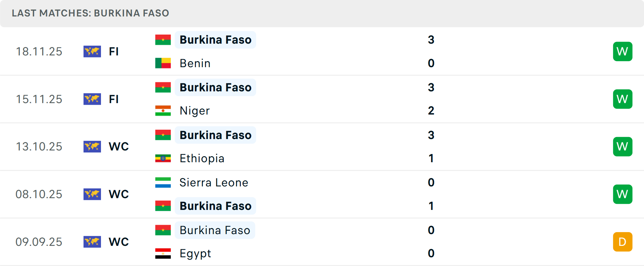Click the Niger flag icon
644x266 pixels.
(163, 111)
